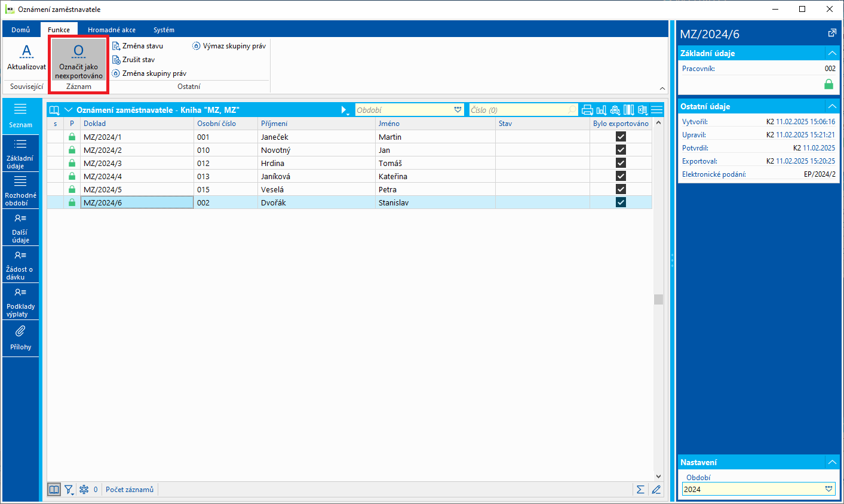Click the grid scroll down arrow
This screenshot has height=504, width=844.
point(658,477)
